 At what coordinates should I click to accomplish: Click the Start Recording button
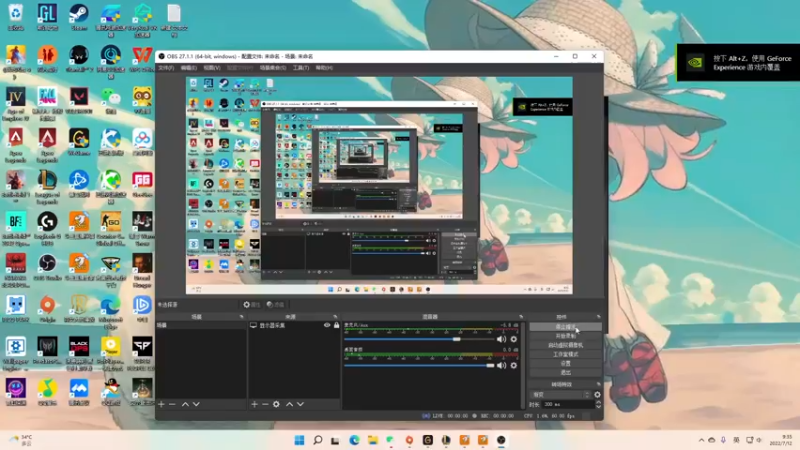565,336
